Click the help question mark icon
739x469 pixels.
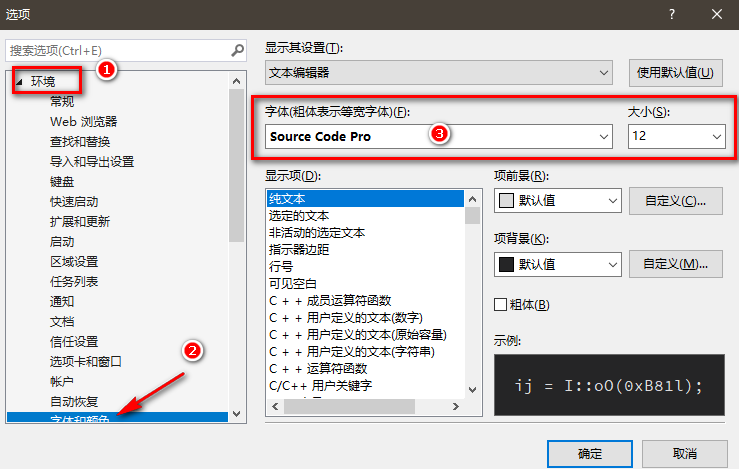672,15
